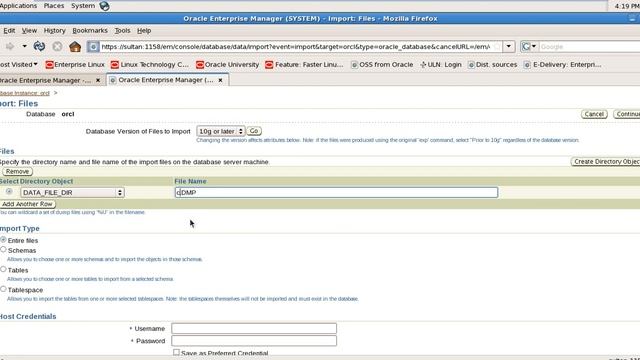Click the host credentials Username field
Image resolution: width=640 pixels, height=360 pixels.
click(254, 328)
